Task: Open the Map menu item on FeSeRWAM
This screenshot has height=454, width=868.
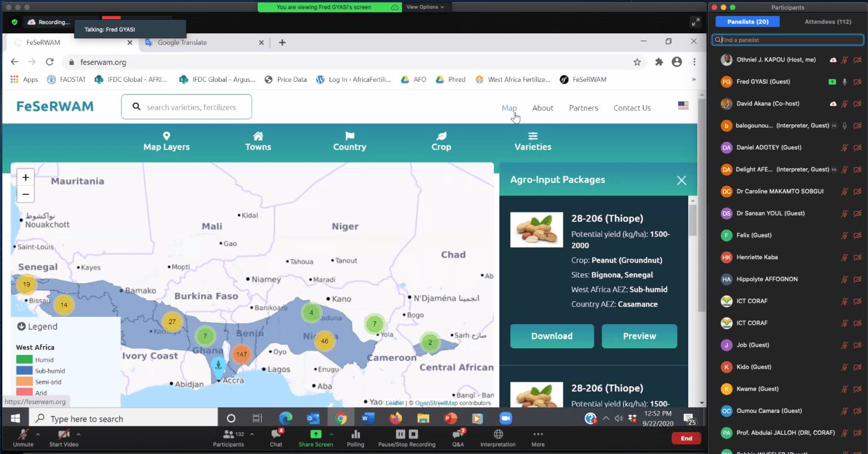Action: [509, 108]
